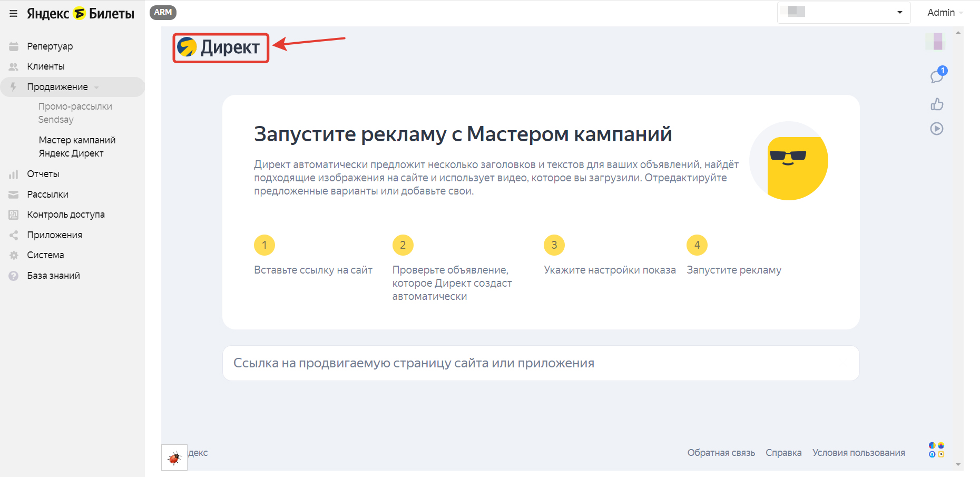Open the account selector dropdown
The width and height of the screenshot is (980, 477).
[x=844, y=12]
